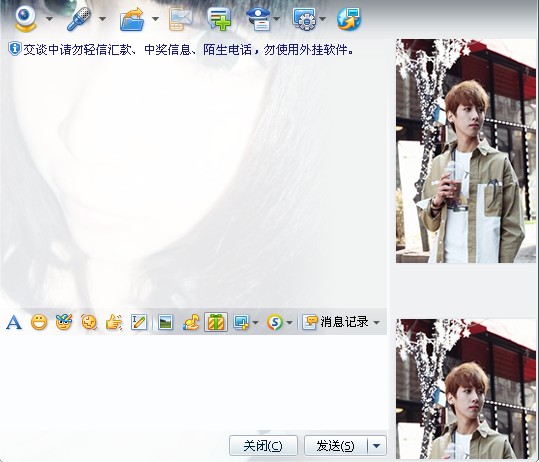Create a discussion group with plus icon
Image resolution: width=539 pixels, height=462 pixels.
(x=219, y=20)
